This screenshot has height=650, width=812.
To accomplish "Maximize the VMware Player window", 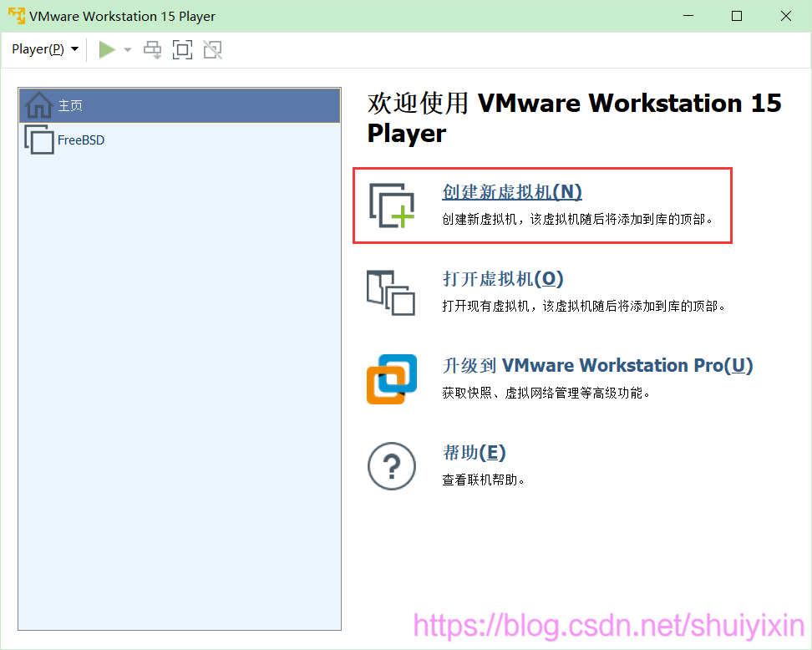I will pos(737,16).
